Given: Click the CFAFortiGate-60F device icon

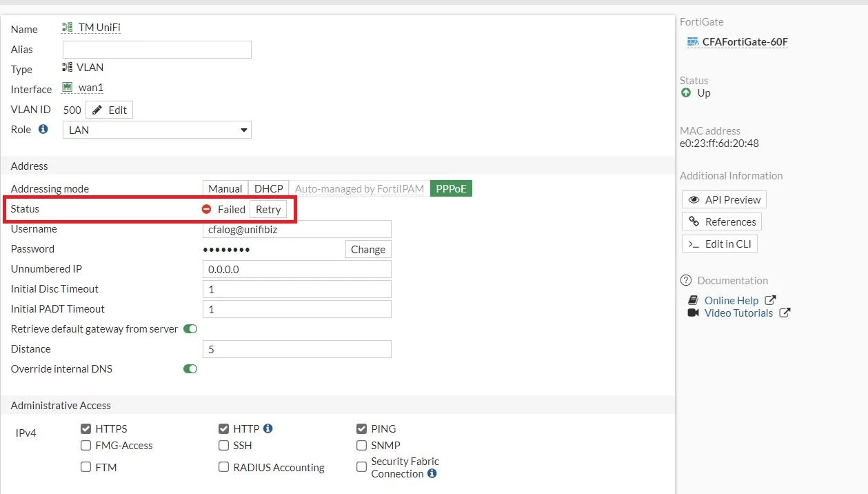Looking at the screenshot, I should 694,42.
